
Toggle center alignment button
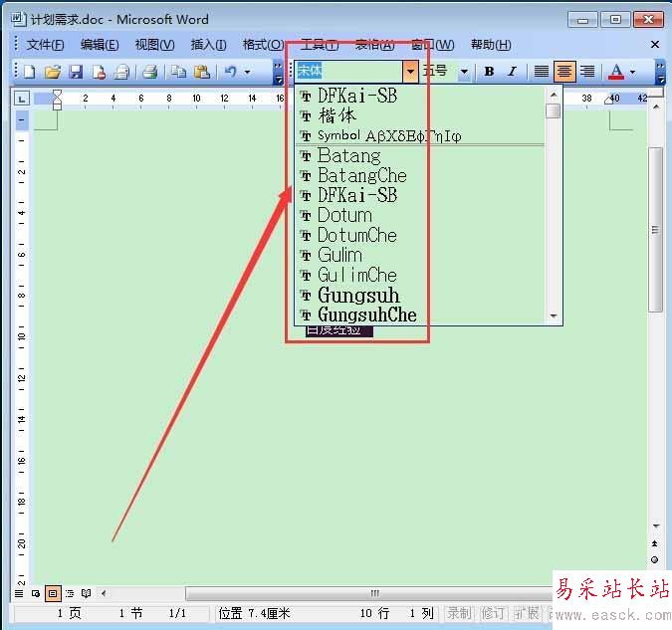click(x=564, y=71)
